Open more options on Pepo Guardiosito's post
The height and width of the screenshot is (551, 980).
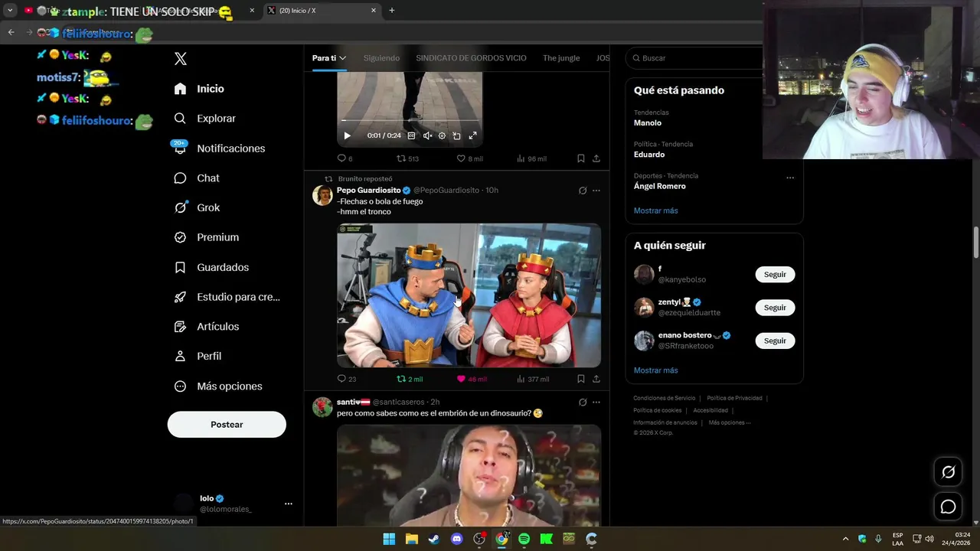pos(596,191)
